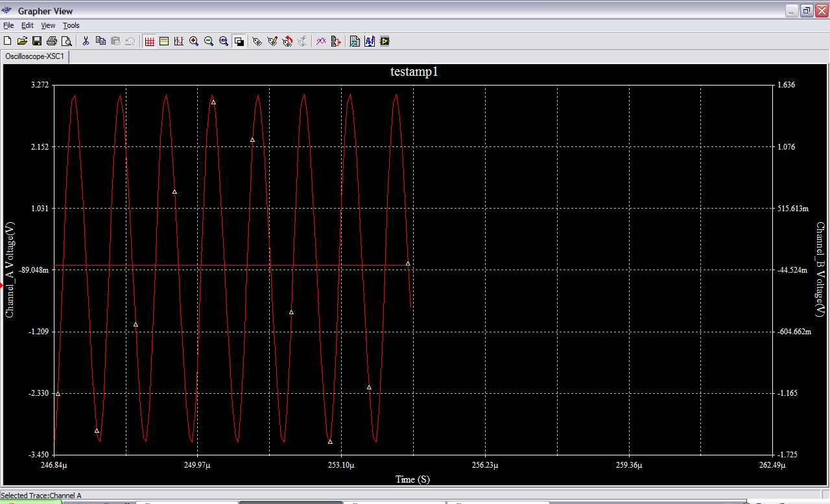
Task: Click the 3.272 left axis value
Action: tap(40, 85)
